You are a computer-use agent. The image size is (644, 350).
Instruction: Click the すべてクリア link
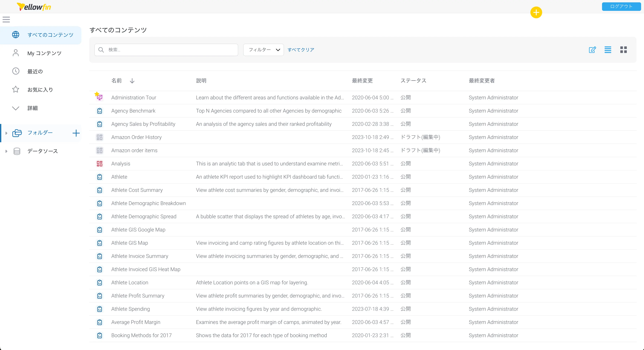(301, 50)
